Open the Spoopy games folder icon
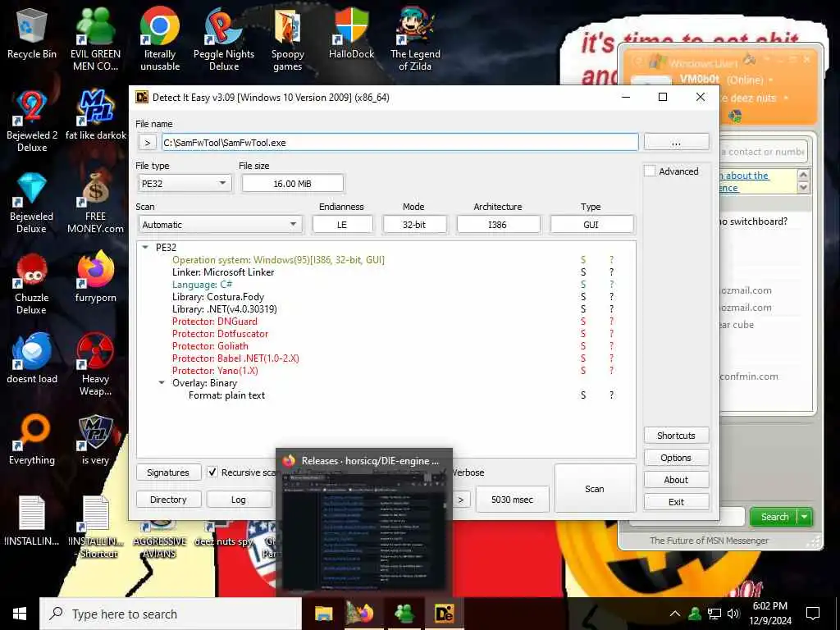The height and width of the screenshot is (630, 840). tap(288, 39)
